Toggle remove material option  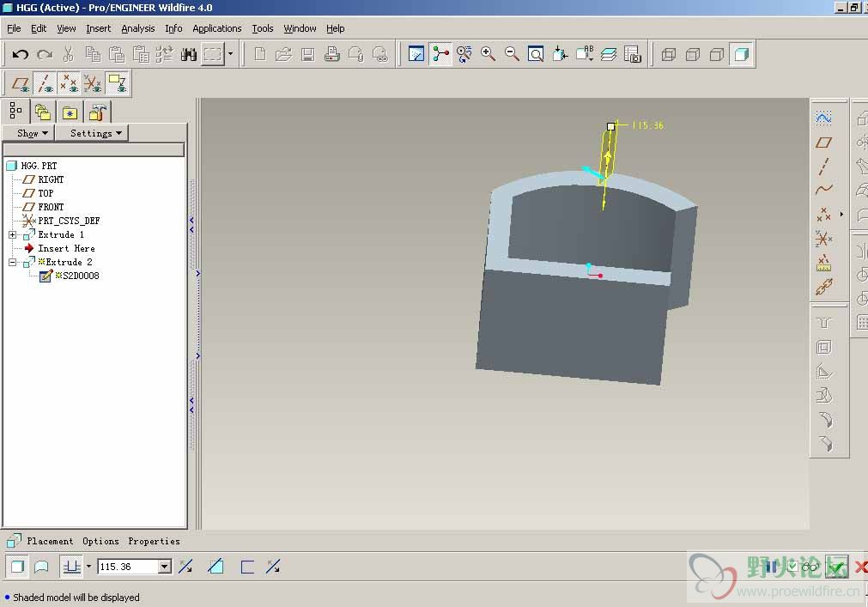click(216, 566)
